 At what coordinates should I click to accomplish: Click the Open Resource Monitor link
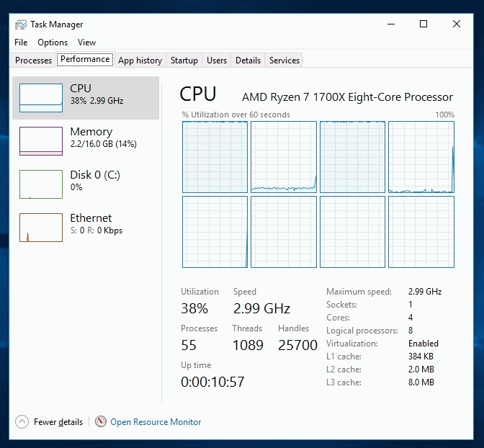coord(156,422)
